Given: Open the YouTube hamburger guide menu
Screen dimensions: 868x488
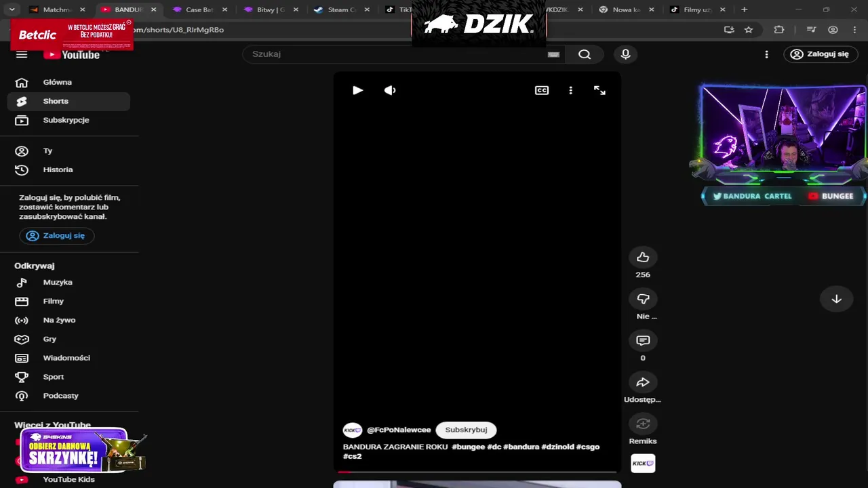Looking at the screenshot, I should [22, 54].
